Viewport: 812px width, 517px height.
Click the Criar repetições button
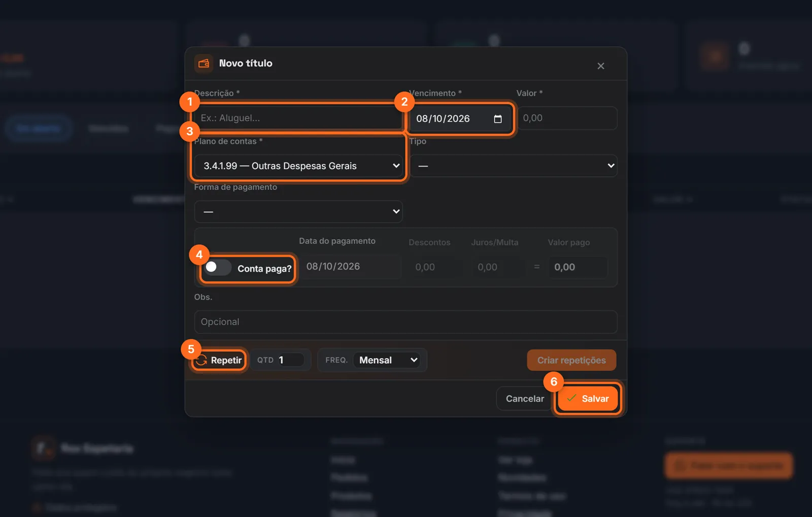click(x=571, y=360)
